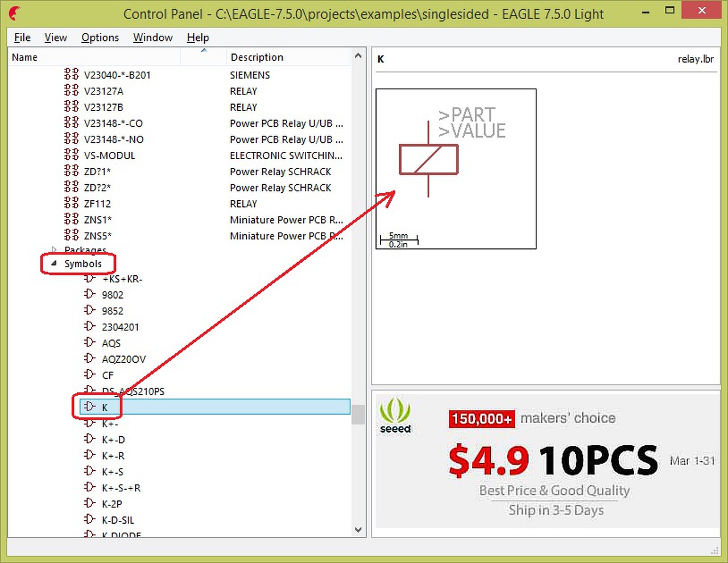Click the device icon beside ZD?1*
Viewport: 728px width, 563px height.
coord(71,171)
